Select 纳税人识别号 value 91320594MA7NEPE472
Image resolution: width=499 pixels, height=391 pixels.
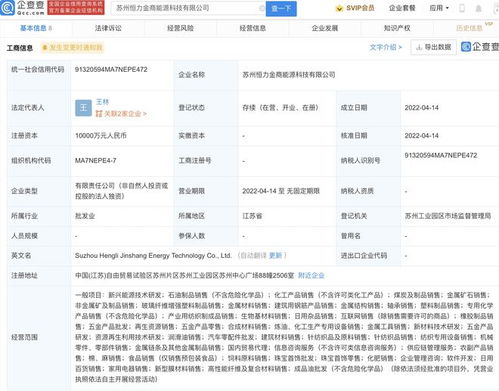441,155
